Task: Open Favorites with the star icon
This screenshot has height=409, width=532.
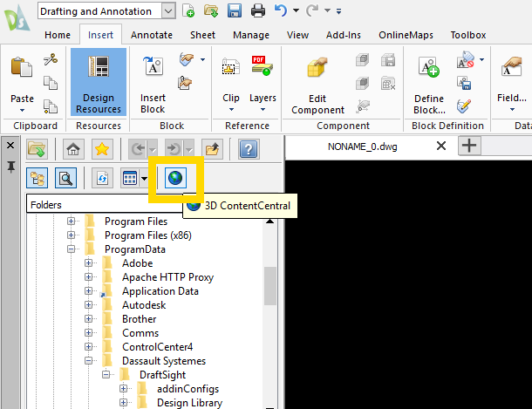Action: [102, 149]
